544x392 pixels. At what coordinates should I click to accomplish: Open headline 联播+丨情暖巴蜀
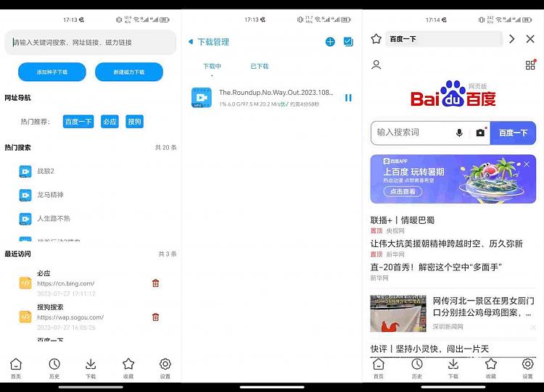coord(403,220)
